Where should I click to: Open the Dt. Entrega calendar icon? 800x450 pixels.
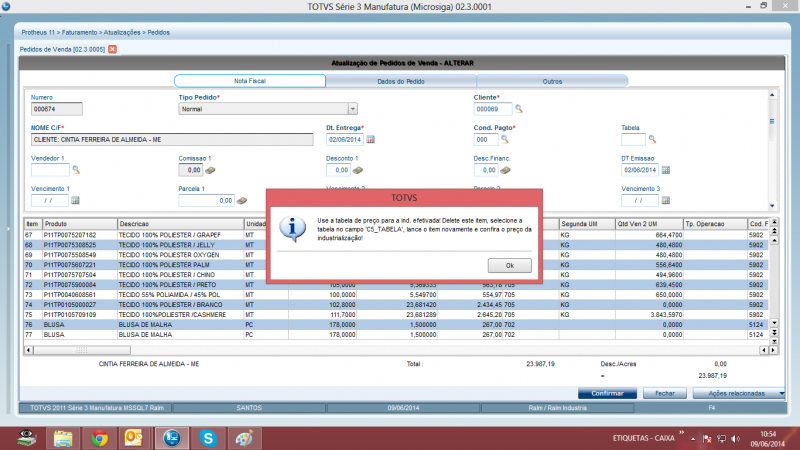click(x=371, y=139)
